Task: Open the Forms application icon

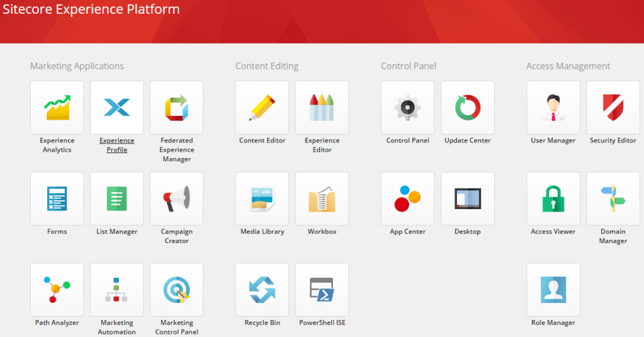Action: [x=57, y=198]
